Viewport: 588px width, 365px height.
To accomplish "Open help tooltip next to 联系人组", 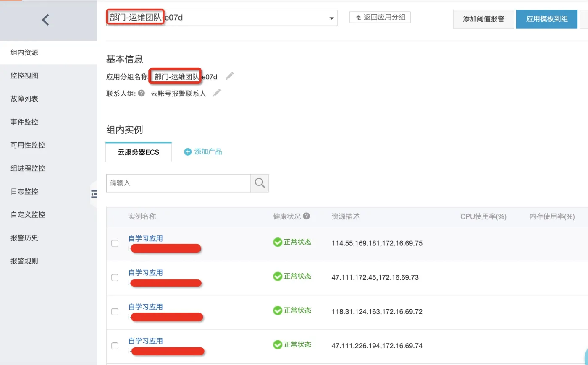I will 142,93.
